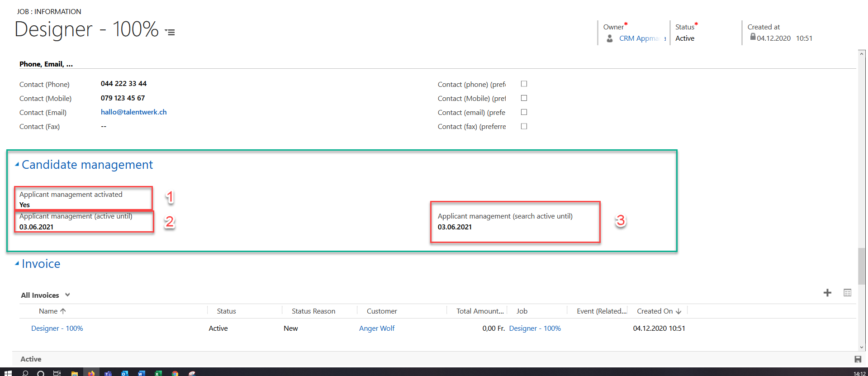Click the Applicant management activated value Yes
This screenshot has height=376, width=868.
pos(24,205)
